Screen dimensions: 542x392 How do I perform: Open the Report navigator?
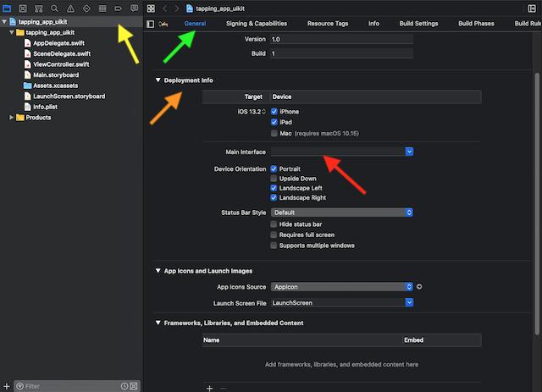click(134, 8)
